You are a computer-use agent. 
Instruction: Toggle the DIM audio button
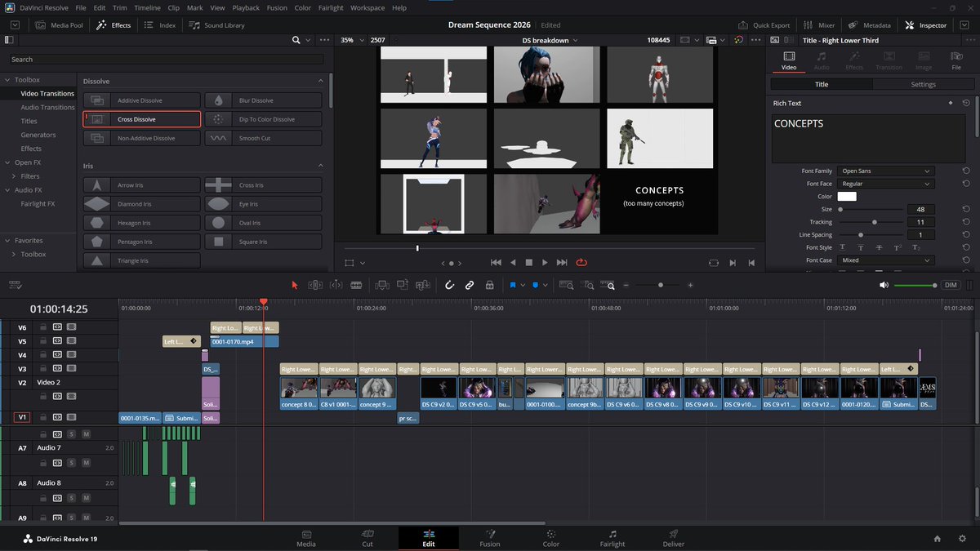(951, 285)
